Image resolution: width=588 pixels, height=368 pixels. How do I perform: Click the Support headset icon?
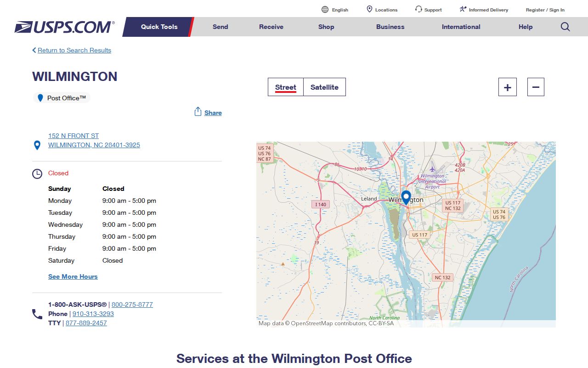418,9
